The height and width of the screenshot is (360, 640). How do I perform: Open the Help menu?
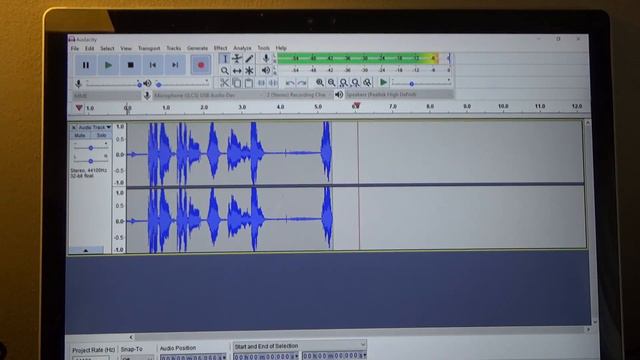(281, 48)
